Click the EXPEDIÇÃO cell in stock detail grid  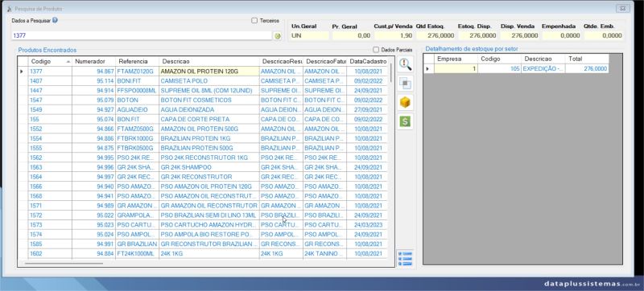coord(543,69)
